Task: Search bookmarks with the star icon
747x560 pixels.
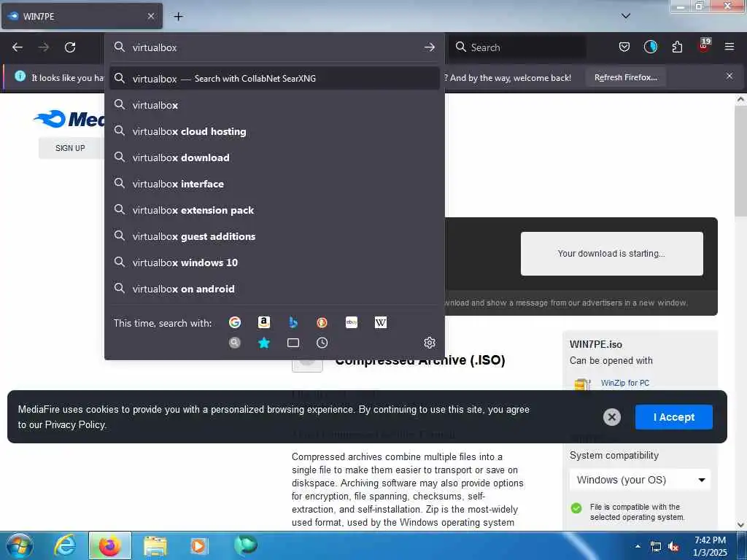Action: [264, 343]
